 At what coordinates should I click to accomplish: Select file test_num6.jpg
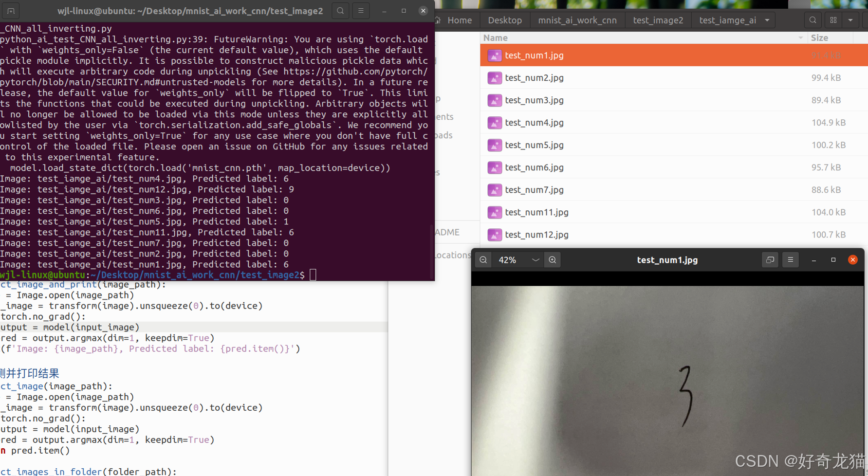click(x=674, y=167)
